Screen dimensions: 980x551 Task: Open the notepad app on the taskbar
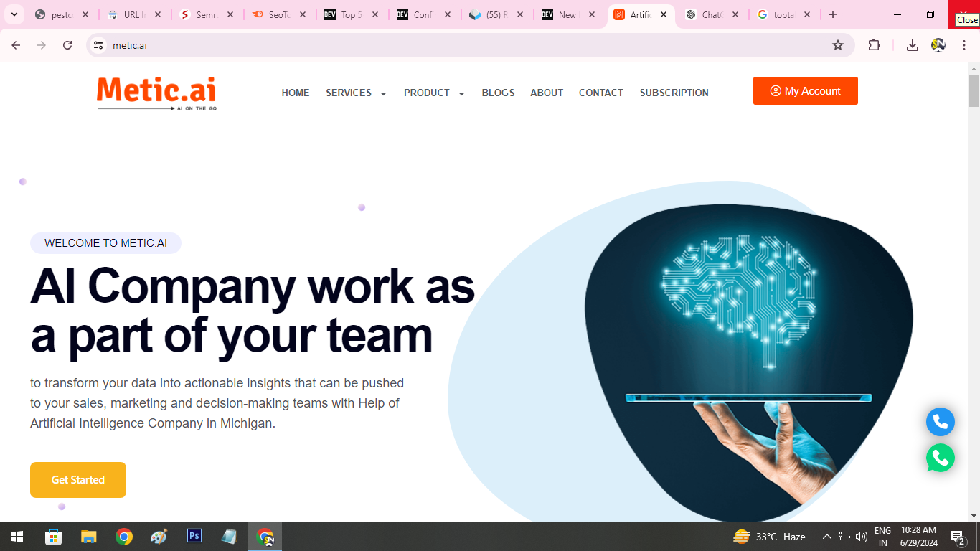coord(229,537)
